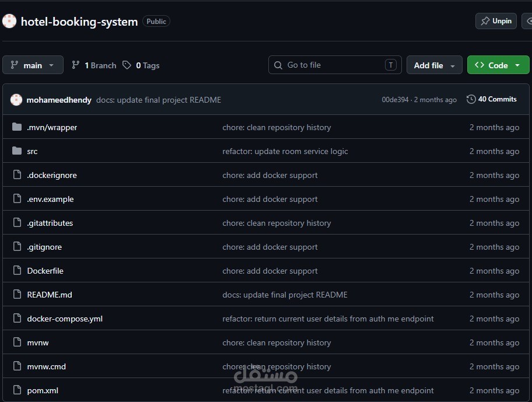
Task: Click the .dockerignore file icon
Action: pyautogui.click(x=17, y=174)
